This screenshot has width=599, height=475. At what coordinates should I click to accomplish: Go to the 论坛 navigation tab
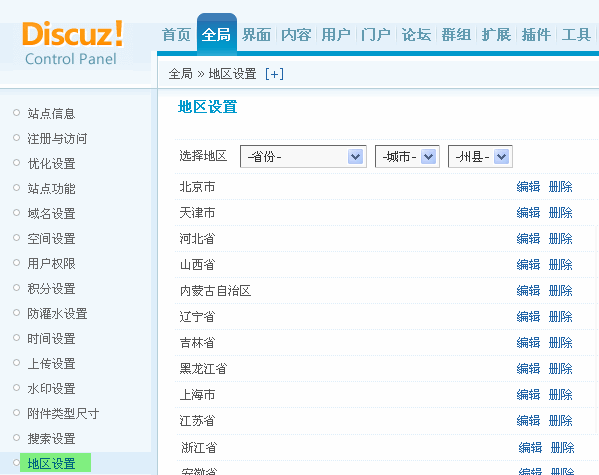click(416, 35)
